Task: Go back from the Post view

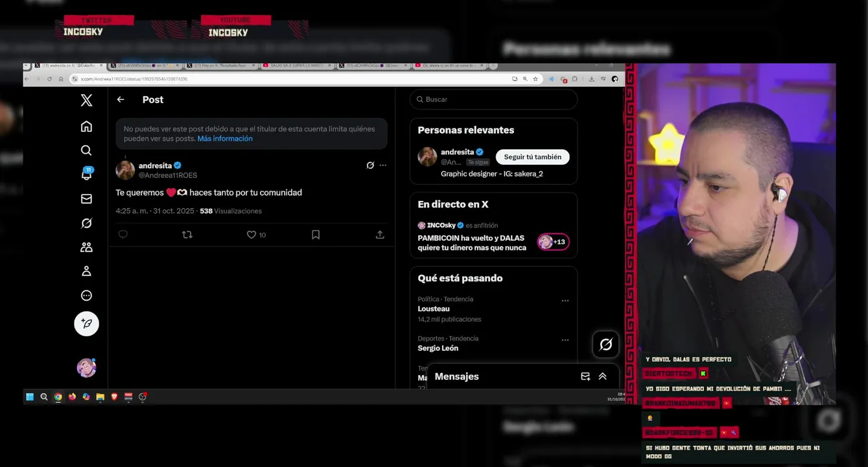Action: [121, 99]
